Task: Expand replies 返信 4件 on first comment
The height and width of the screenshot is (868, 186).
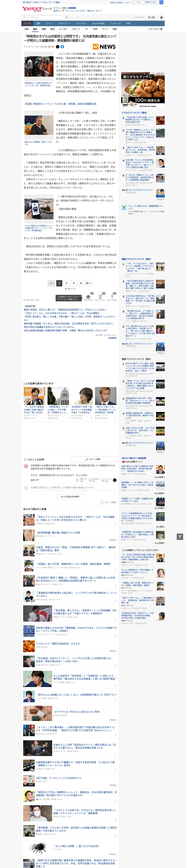Action: [34, 480]
